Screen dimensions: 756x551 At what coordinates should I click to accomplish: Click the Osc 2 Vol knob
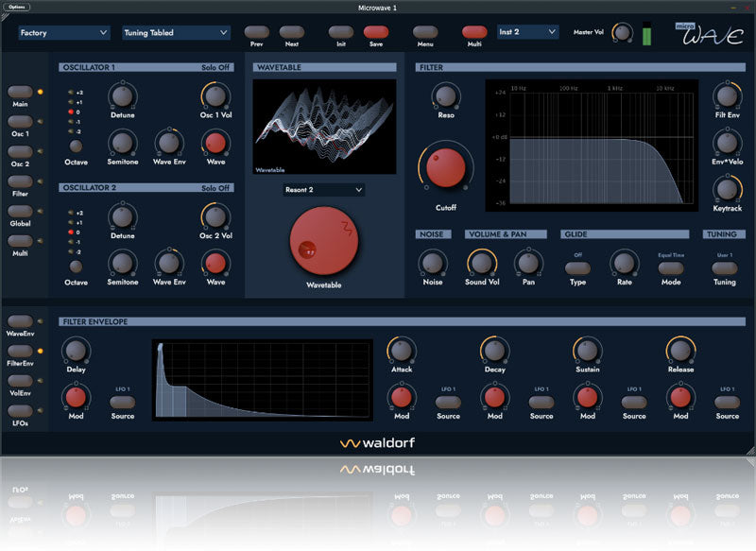click(x=215, y=217)
